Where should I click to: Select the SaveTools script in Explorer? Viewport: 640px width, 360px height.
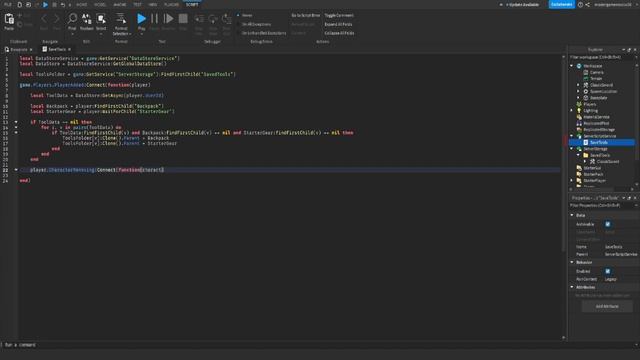coord(598,142)
